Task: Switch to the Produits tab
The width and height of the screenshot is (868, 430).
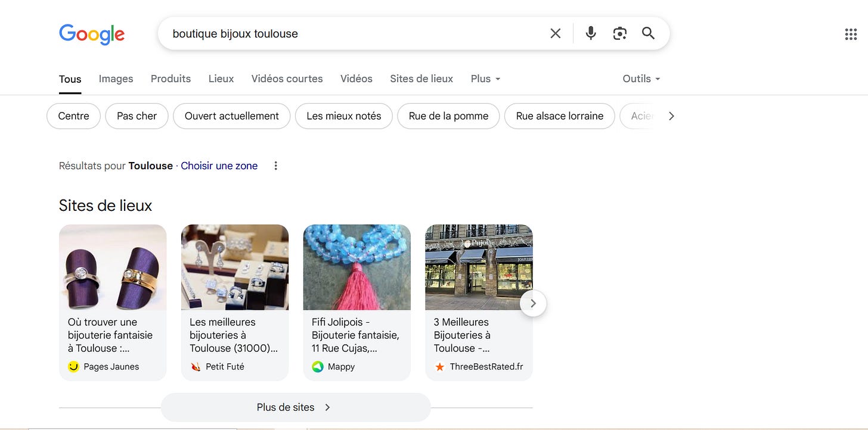Action: (x=170, y=79)
